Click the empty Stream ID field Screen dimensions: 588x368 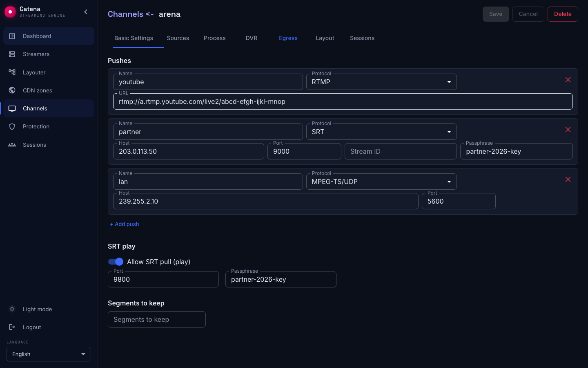(401, 151)
